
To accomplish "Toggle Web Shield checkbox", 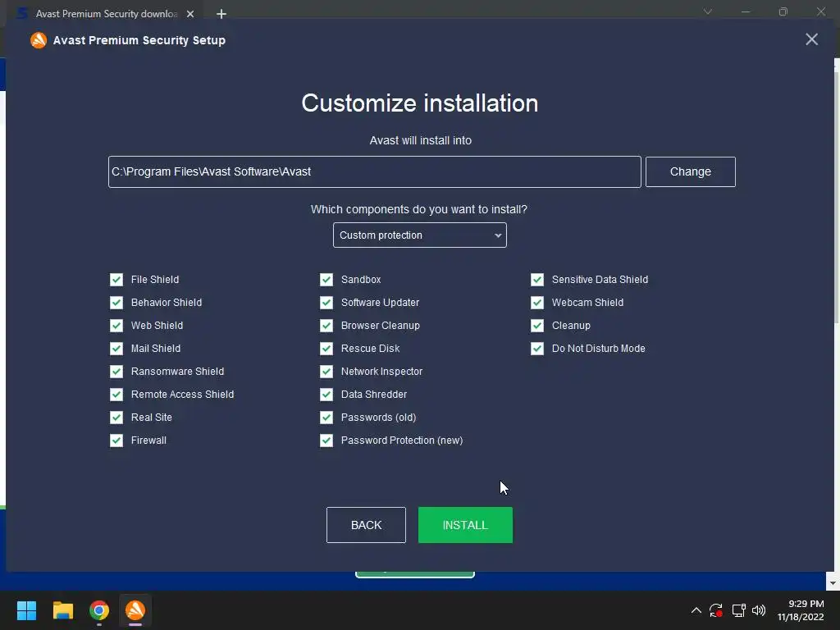I will click(x=116, y=326).
